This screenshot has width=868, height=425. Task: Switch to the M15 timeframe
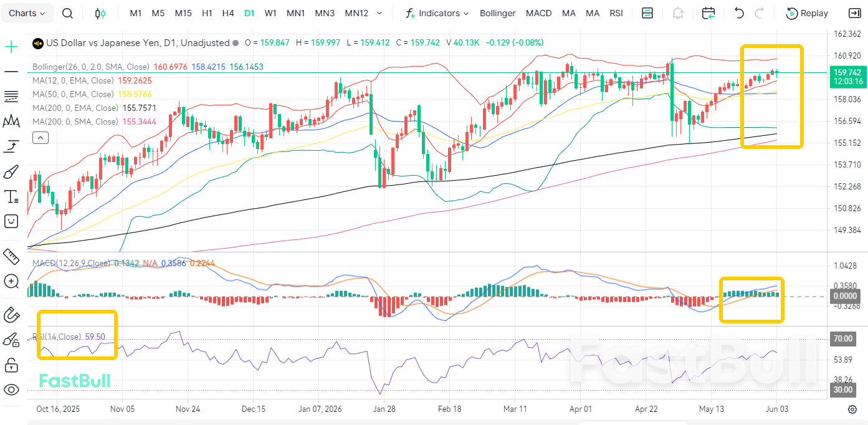click(183, 13)
